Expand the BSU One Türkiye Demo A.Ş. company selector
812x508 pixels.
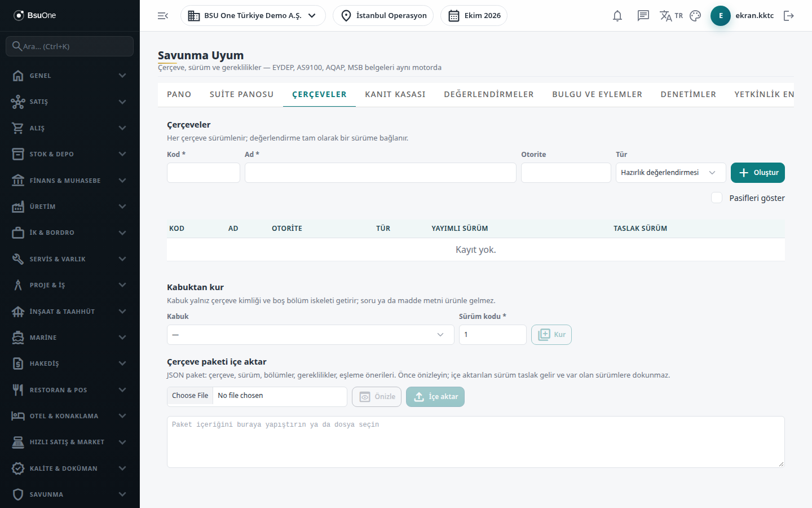pyautogui.click(x=253, y=16)
